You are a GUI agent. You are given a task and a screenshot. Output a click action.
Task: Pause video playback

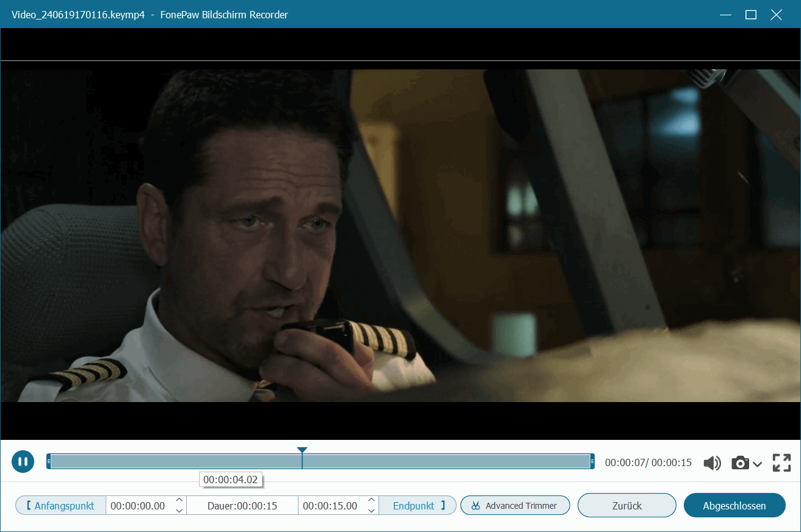coord(23,462)
